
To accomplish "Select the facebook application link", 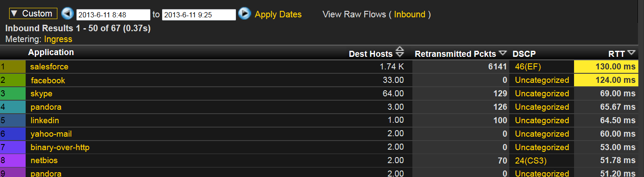I will pyautogui.click(x=48, y=80).
